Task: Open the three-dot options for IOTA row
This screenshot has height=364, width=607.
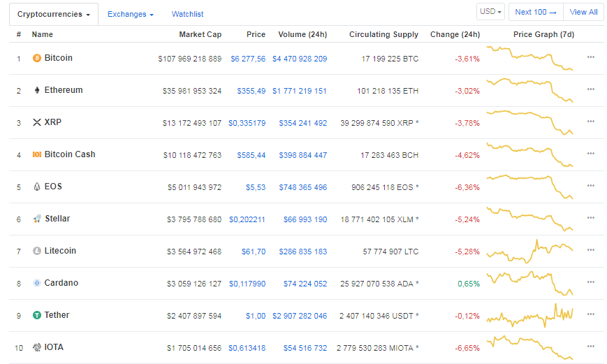Action: (591, 347)
